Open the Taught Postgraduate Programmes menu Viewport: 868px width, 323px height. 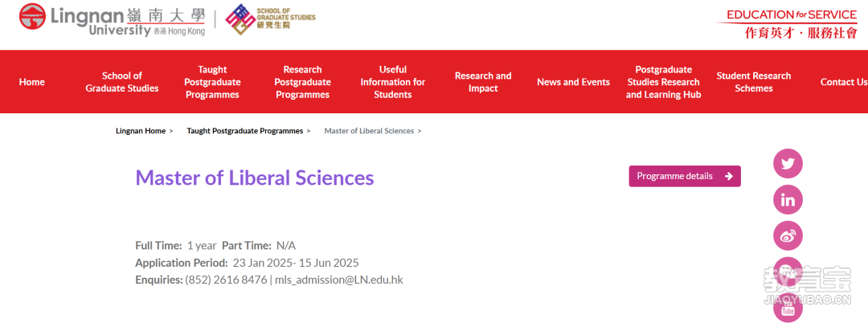212,82
